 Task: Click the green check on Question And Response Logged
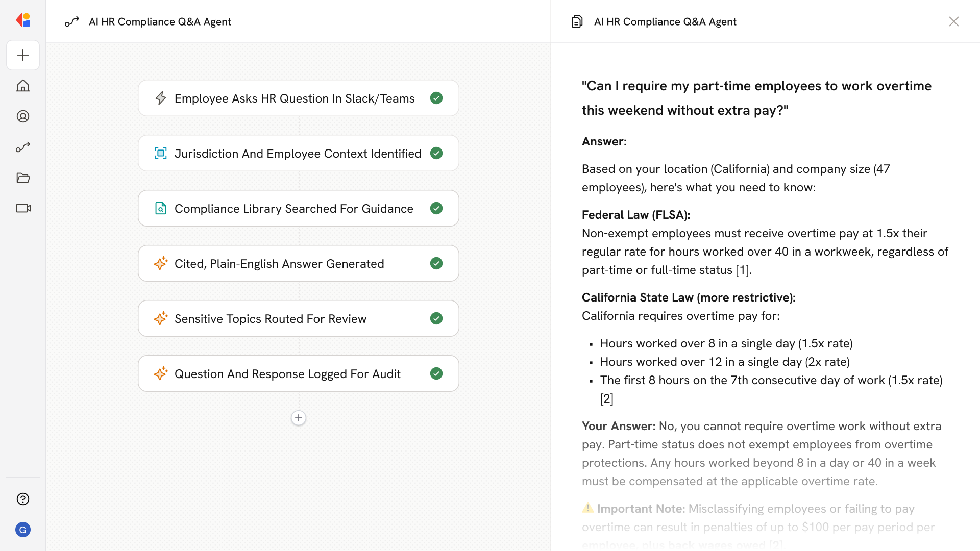(436, 373)
